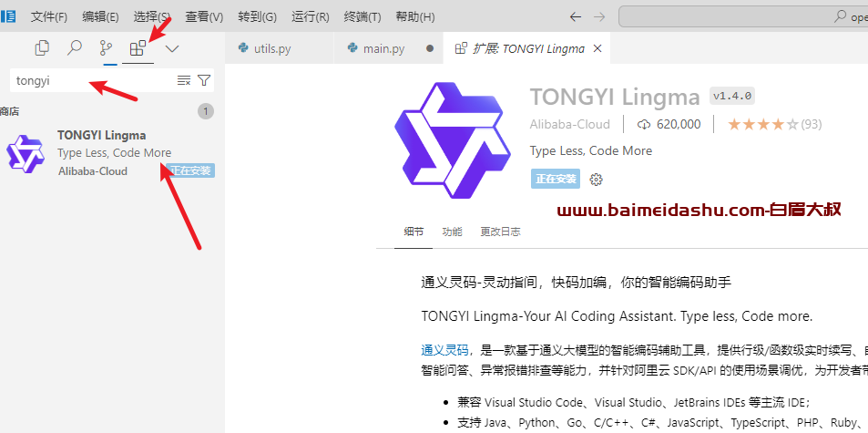
Task: Open the extension filter funnel icon
Action: tap(204, 80)
